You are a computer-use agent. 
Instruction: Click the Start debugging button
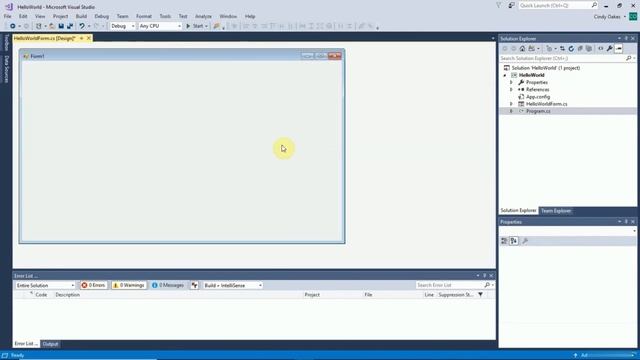195,26
